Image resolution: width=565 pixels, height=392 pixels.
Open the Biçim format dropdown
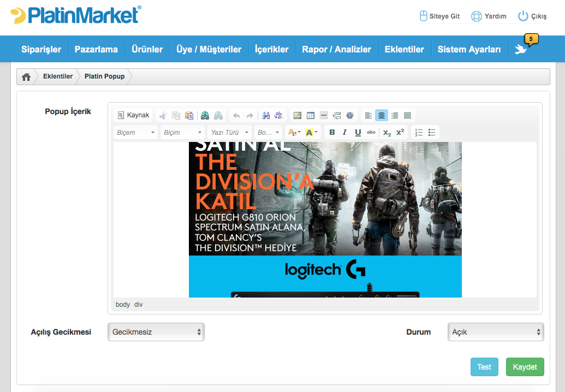pyautogui.click(x=182, y=133)
